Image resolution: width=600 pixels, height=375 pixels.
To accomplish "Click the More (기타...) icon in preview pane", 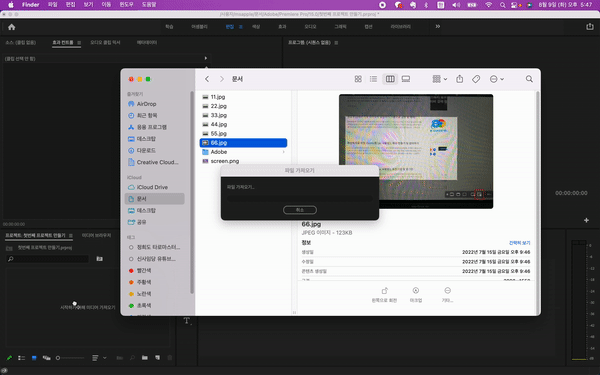I will click(x=447, y=291).
